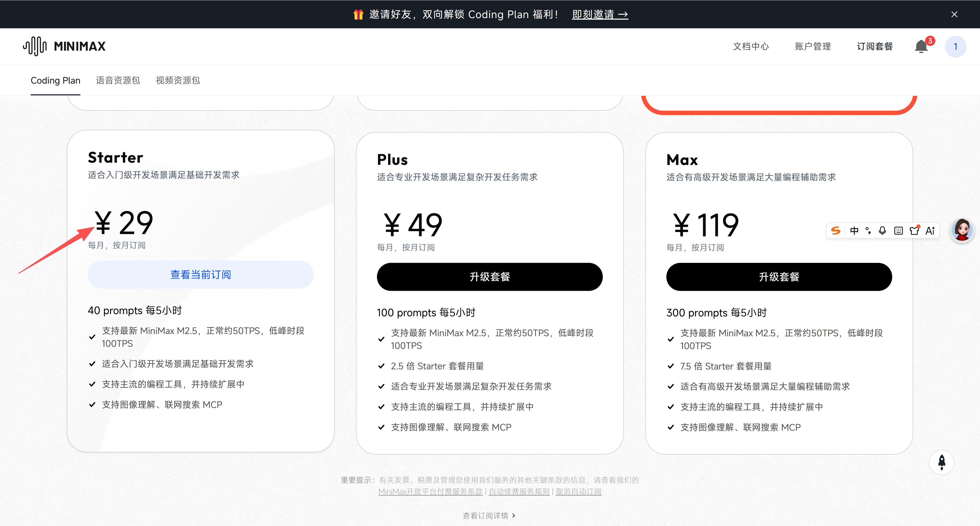Click the 300 prompts 每5小时 text
The image size is (980, 526).
pos(716,313)
